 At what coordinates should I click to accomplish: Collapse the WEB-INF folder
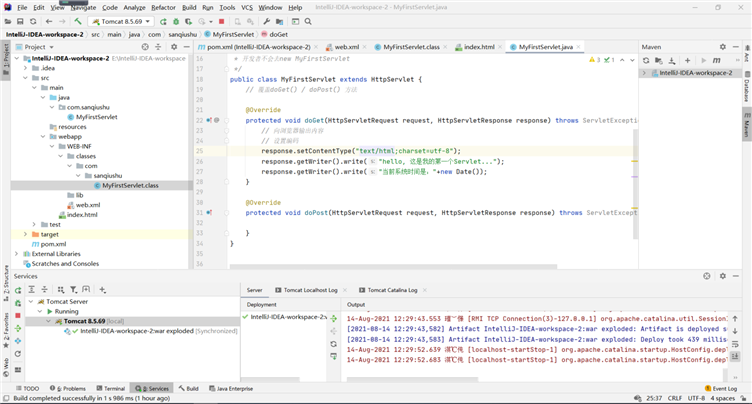point(52,146)
